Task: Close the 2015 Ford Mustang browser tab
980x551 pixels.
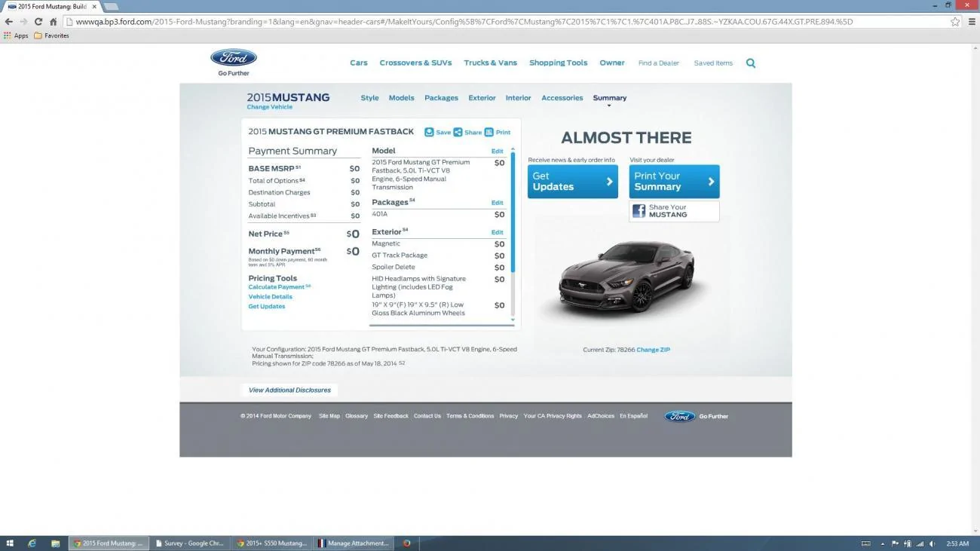Action: pyautogui.click(x=93, y=6)
